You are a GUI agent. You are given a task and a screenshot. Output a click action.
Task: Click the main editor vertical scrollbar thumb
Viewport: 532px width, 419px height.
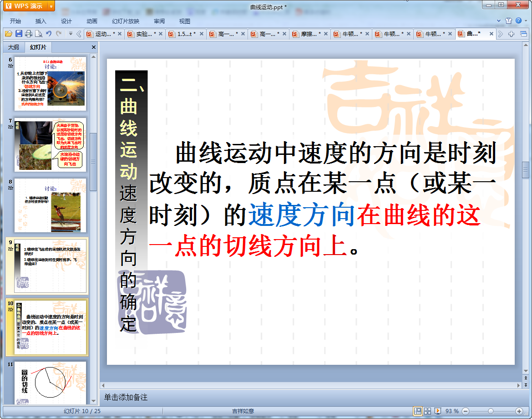[526, 170]
